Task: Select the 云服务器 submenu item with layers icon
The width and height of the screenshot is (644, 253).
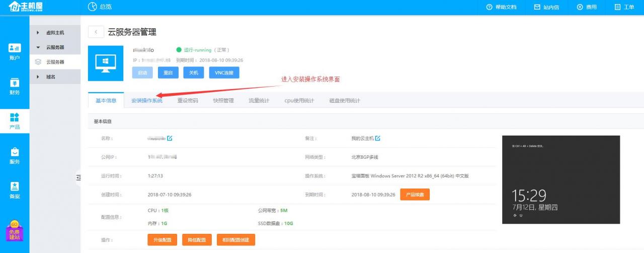Action: pyautogui.click(x=55, y=62)
